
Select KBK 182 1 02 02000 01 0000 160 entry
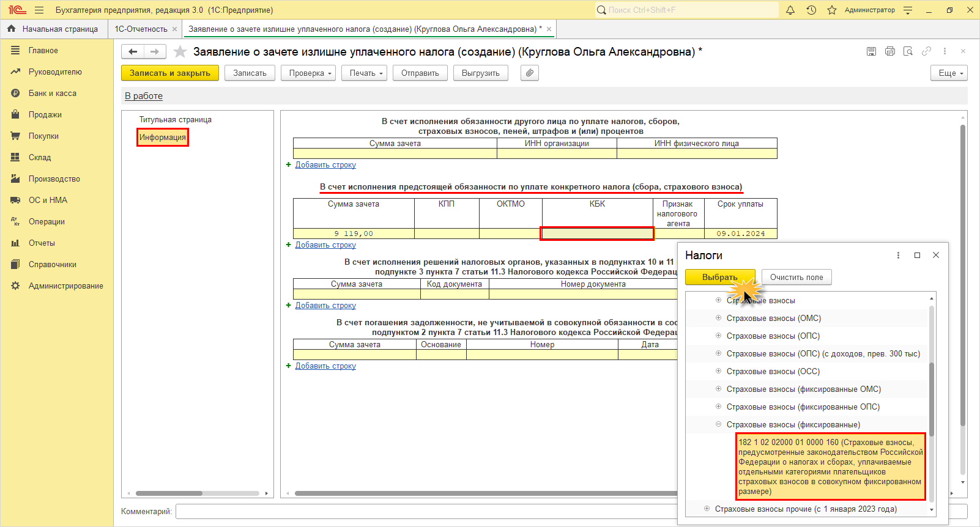pyautogui.click(x=831, y=467)
